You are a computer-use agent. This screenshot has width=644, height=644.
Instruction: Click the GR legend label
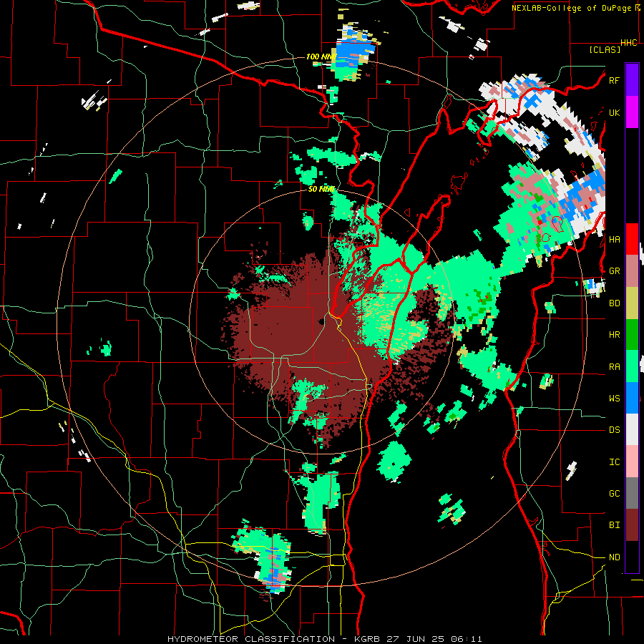pos(614,271)
